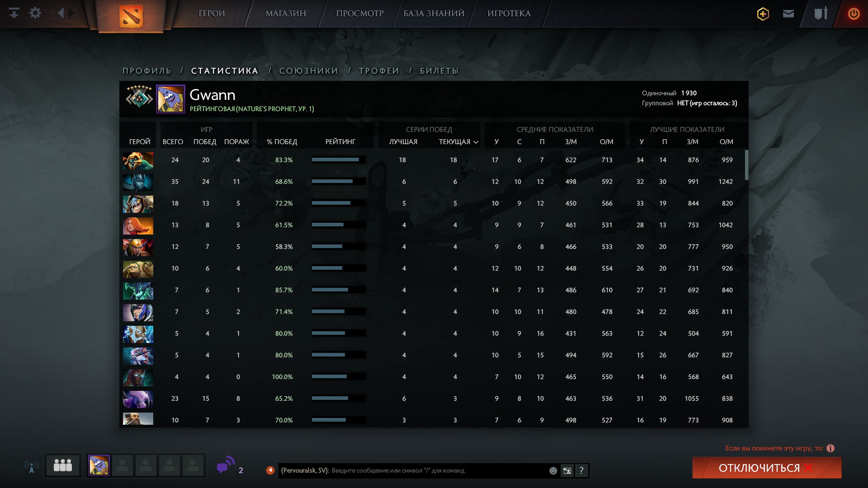The image size is (868, 488).
Task: Click the info icon near leave warning
Action: click(830, 448)
